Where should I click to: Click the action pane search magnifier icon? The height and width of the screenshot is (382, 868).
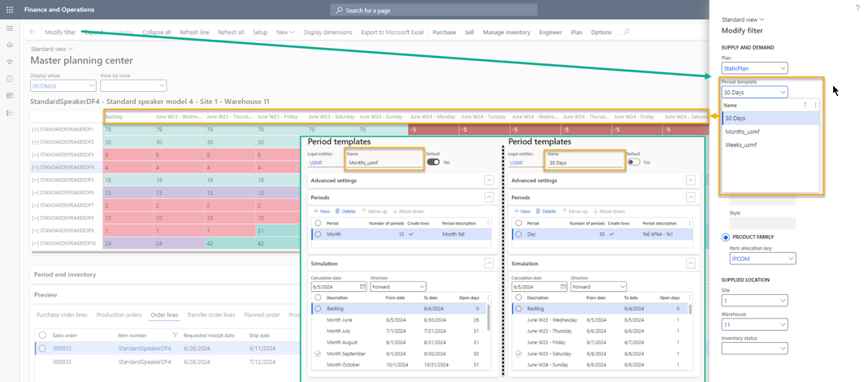(x=627, y=33)
